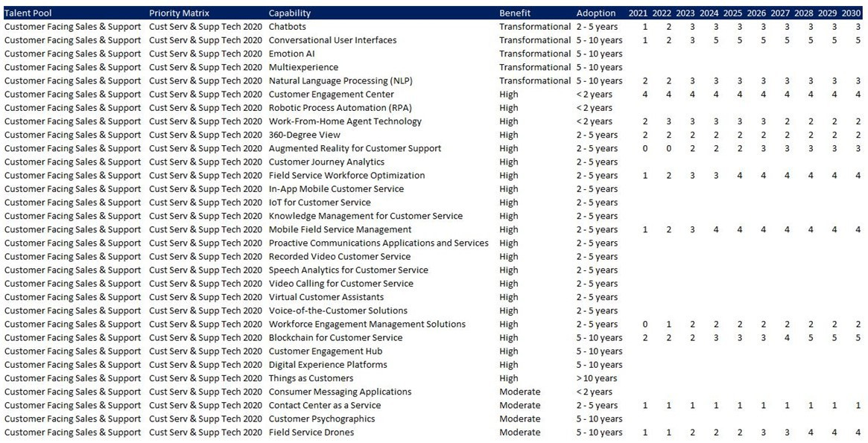Select Field Service Workforce Optimization cell
Screen dimensions: 868x443
pos(347,175)
